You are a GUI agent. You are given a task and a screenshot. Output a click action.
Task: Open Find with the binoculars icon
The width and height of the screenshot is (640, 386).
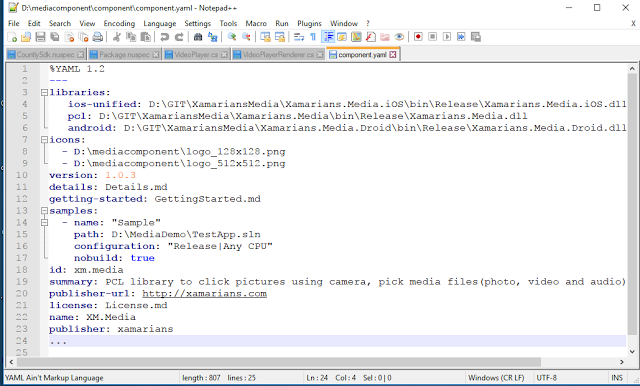[198, 37]
